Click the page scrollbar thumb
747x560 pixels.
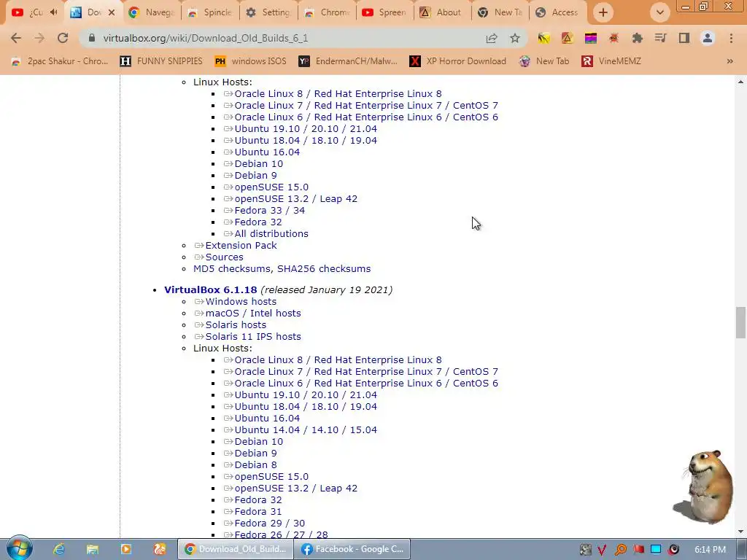(x=740, y=322)
